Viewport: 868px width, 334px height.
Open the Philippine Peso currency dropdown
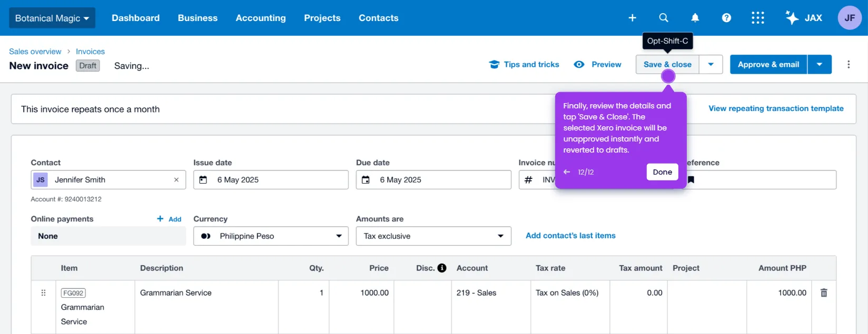271,236
